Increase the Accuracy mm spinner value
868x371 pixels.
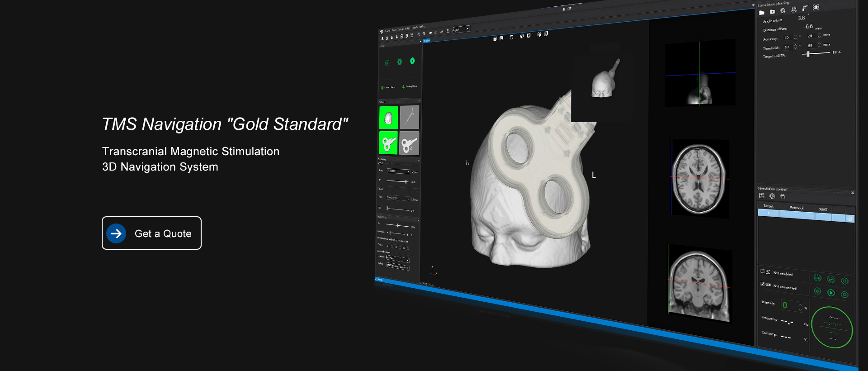820,34
